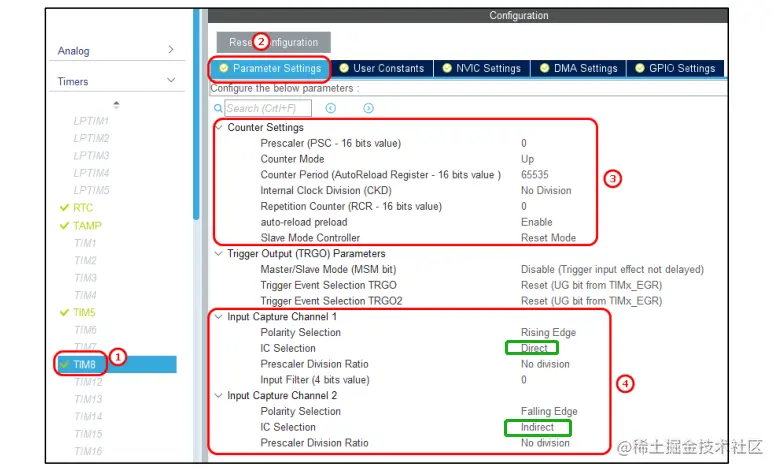The height and width of the screenshot is (471, 778).
Task: Edit Counter Period value 65535
Action: pyautogui.click(x=534, y=175)
